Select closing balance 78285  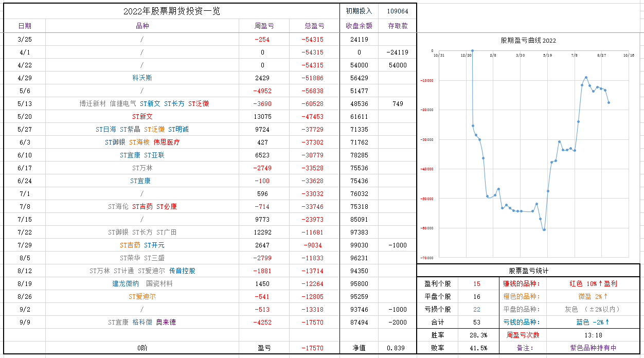point(359,155)
